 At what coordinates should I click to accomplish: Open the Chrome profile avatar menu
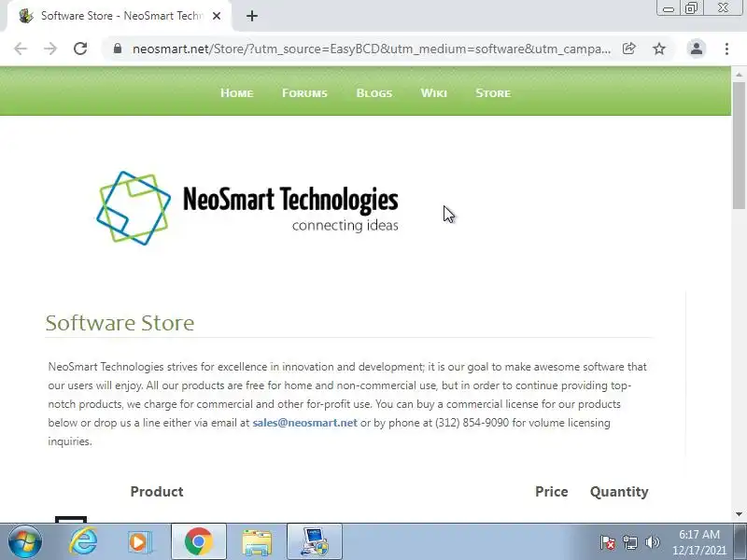click(x=696, y=49)
